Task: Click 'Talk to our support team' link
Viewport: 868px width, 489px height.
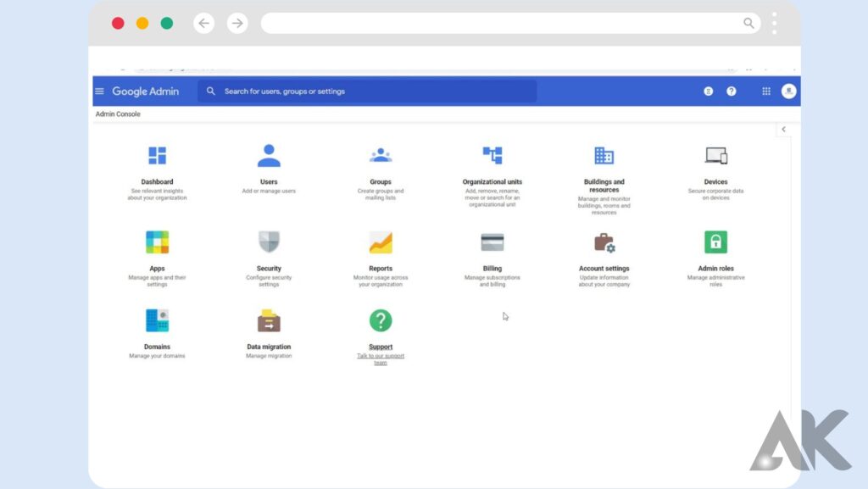Action: click(x=381, y=359)
